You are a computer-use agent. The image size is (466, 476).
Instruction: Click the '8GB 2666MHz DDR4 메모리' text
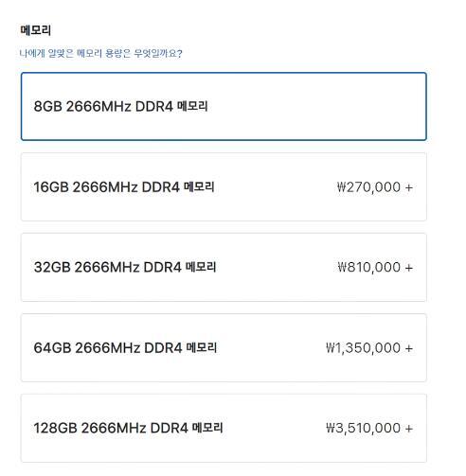point(120,106)
